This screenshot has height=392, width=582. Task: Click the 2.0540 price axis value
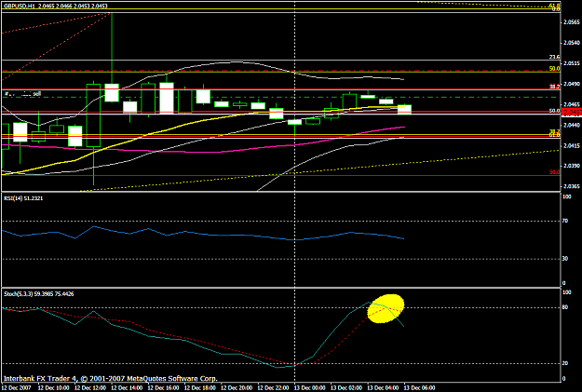point(571,43)
